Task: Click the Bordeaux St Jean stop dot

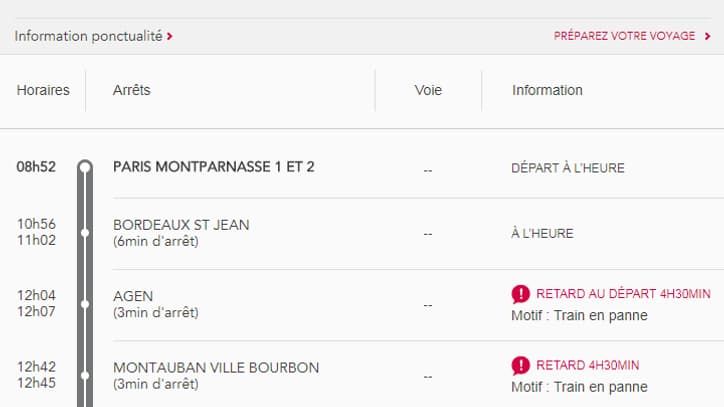Action: (x=85, y=233)
